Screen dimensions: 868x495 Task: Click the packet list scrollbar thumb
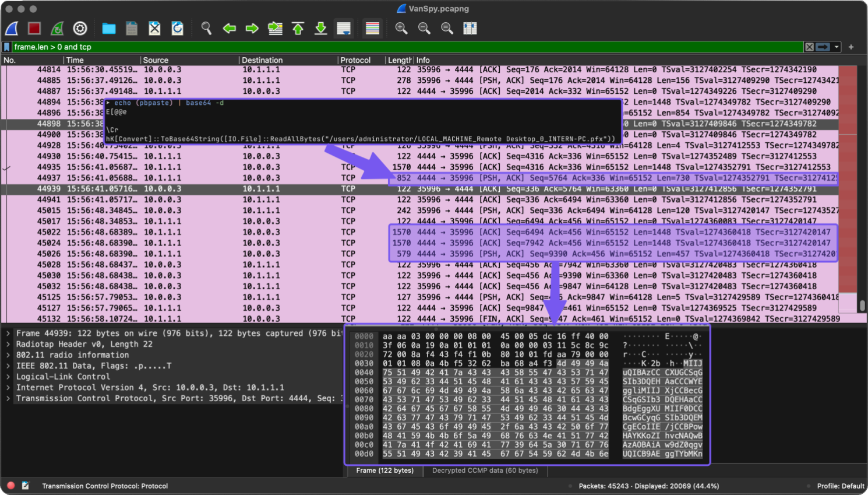(863, 306)
